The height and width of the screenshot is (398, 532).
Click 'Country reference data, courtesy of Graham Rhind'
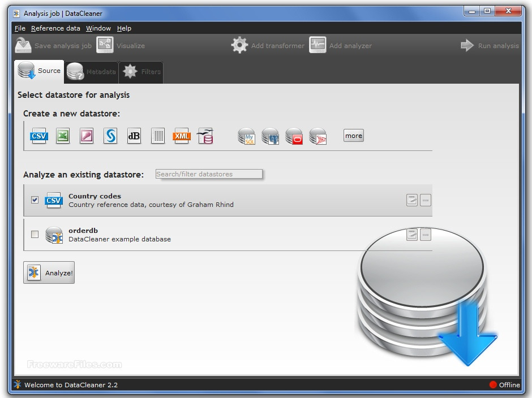pyautogui.click(x=151, y=205)
